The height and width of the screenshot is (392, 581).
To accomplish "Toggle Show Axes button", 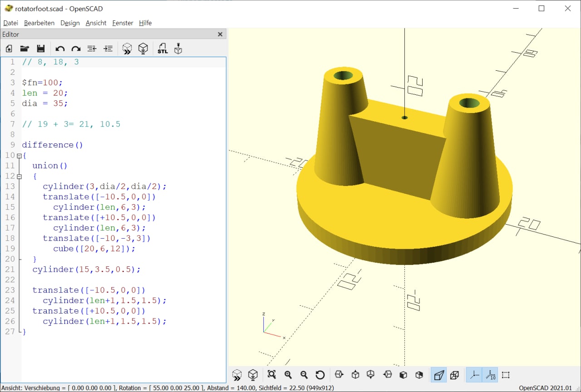I will [x=474, y=375].
